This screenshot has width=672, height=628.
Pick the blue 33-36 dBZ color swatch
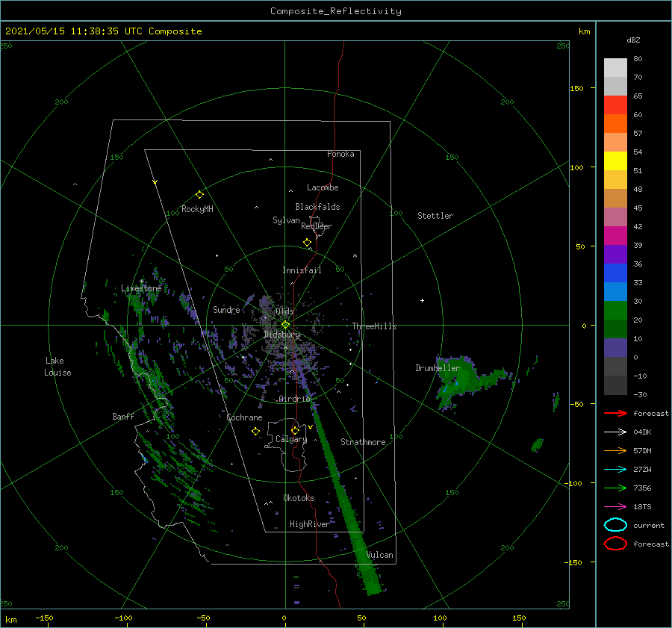click(x=615, y=273)
